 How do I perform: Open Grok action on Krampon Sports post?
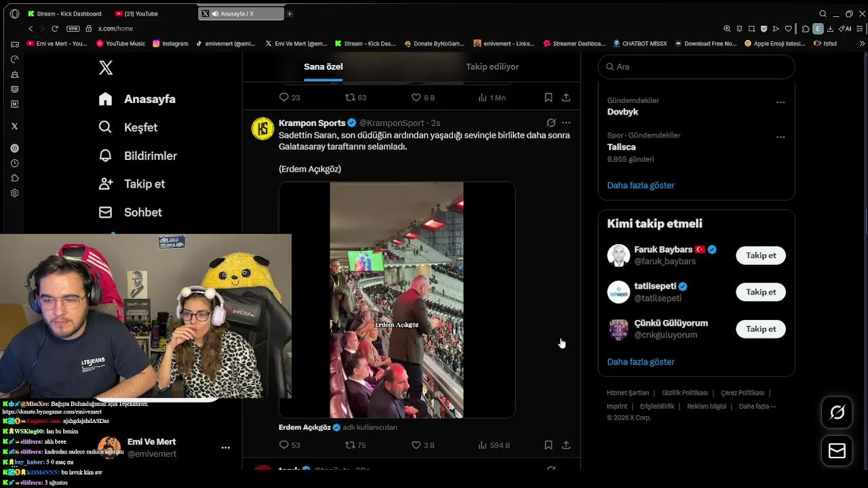click(x=551, y=123)
